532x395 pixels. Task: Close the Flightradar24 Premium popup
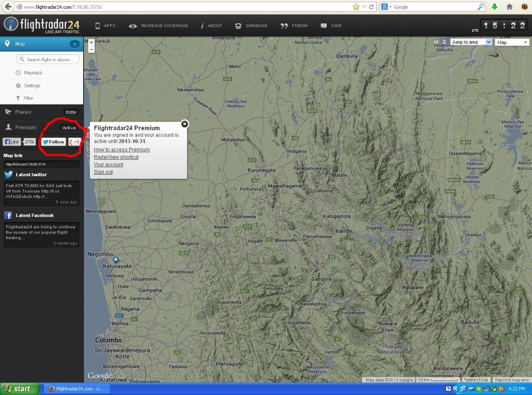pyautogui.click(x=184, y=124)
